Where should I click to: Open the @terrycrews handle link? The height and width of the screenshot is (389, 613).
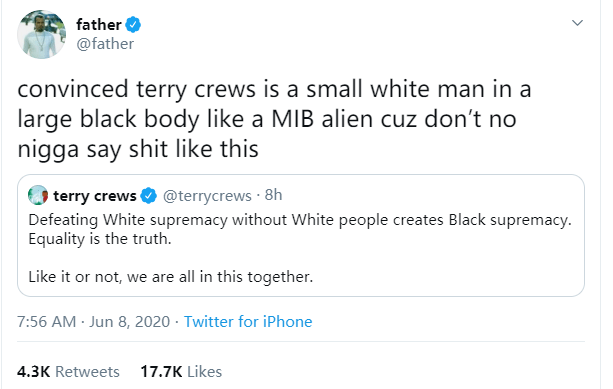tap(207, 195)
